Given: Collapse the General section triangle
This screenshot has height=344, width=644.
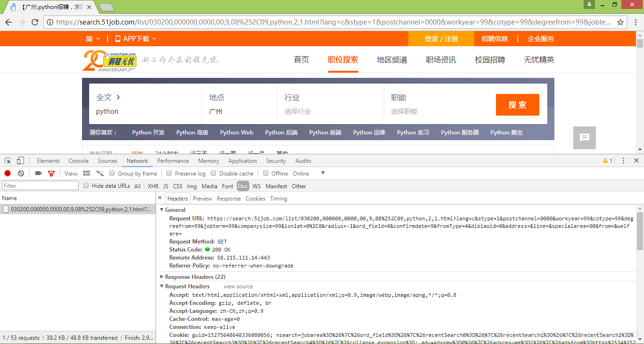Looking at the screenshot, I should 162,210.
